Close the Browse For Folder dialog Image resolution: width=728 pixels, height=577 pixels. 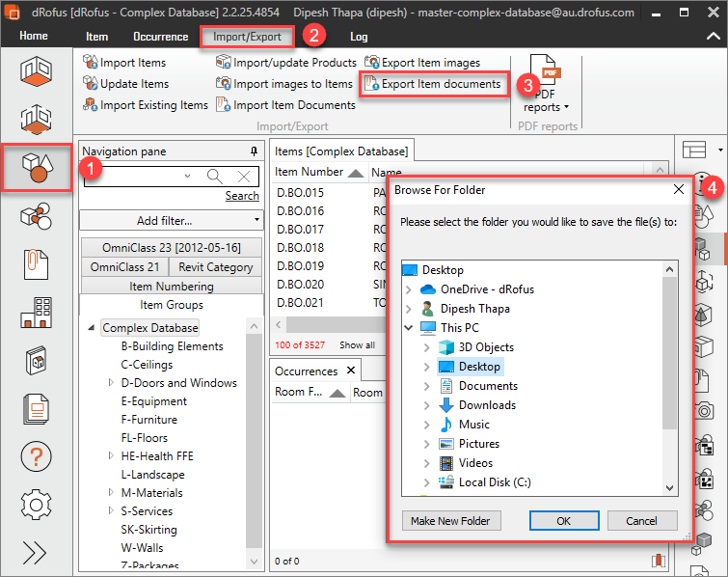coord(678,189)
